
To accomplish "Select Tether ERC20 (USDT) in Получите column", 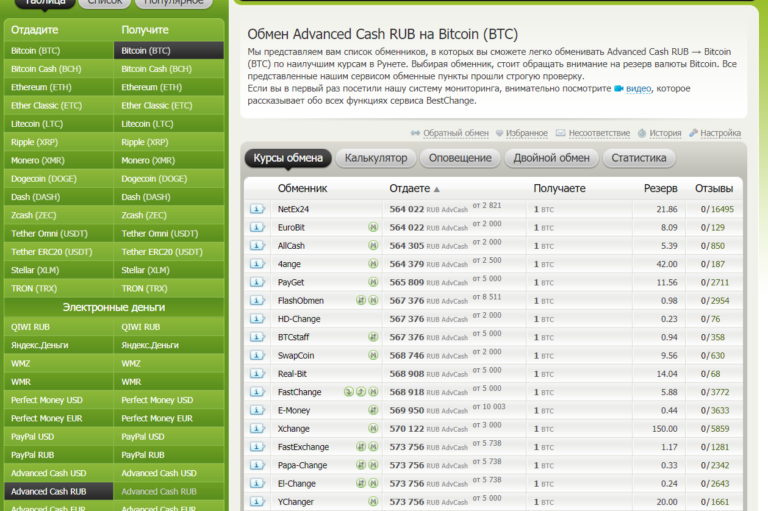I will [x=169, y=252].
